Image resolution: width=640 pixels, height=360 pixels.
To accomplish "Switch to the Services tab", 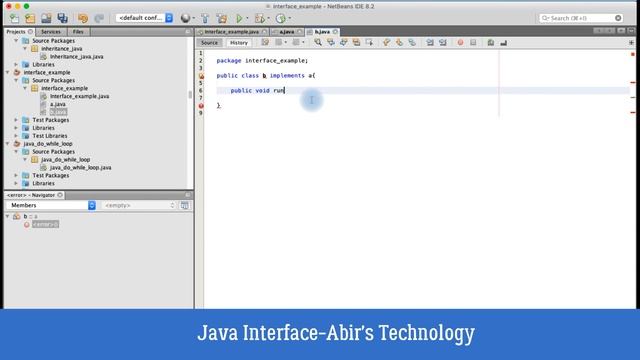I will [x=51, y=32].
